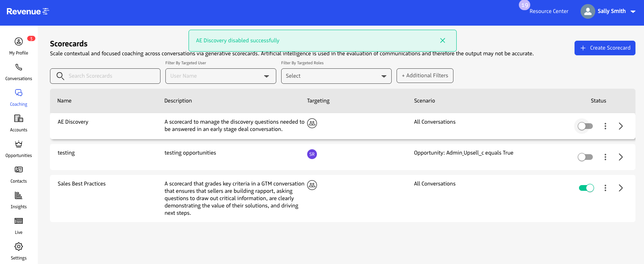Enable the AE Discovery scorecard toggle
Image resolution: width=644 pixels, height=264 pixels.
[x=585, y=126]
